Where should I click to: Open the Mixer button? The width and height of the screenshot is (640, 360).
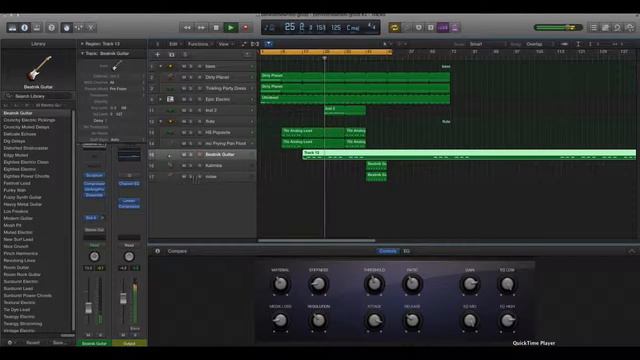[x=79, y=28]
